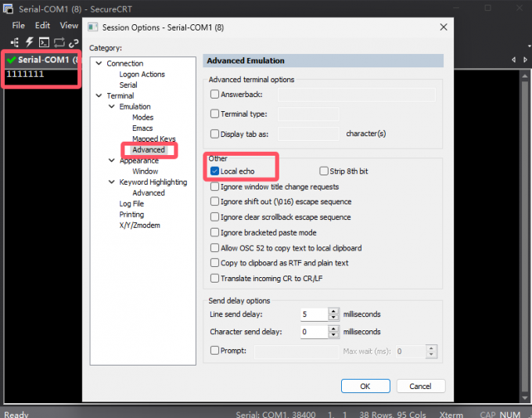Click the Reconnect loop arrows icon
This screenshot has height=418, width=532.
pyautogui.click(x=59, y=42)
